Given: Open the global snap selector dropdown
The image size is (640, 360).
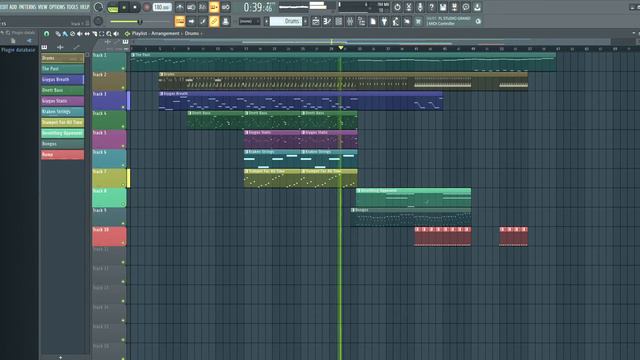Looking at the screenshot, I should [x=249, y=21].
